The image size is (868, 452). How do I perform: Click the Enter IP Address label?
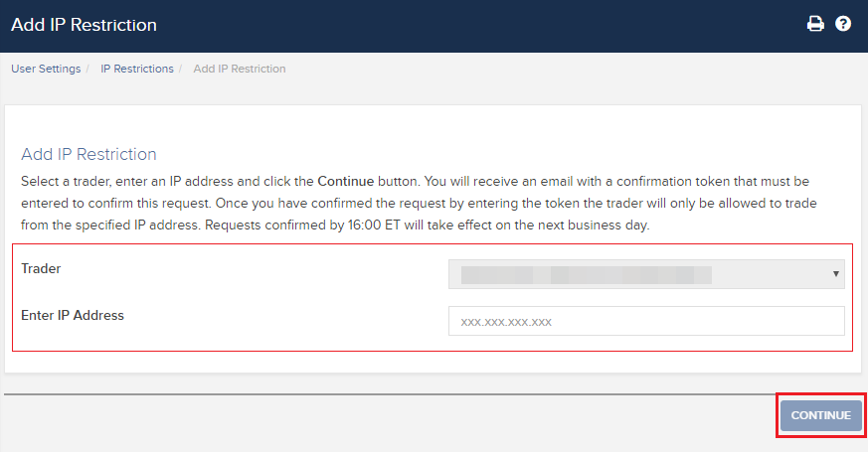(x=73, y=315)
